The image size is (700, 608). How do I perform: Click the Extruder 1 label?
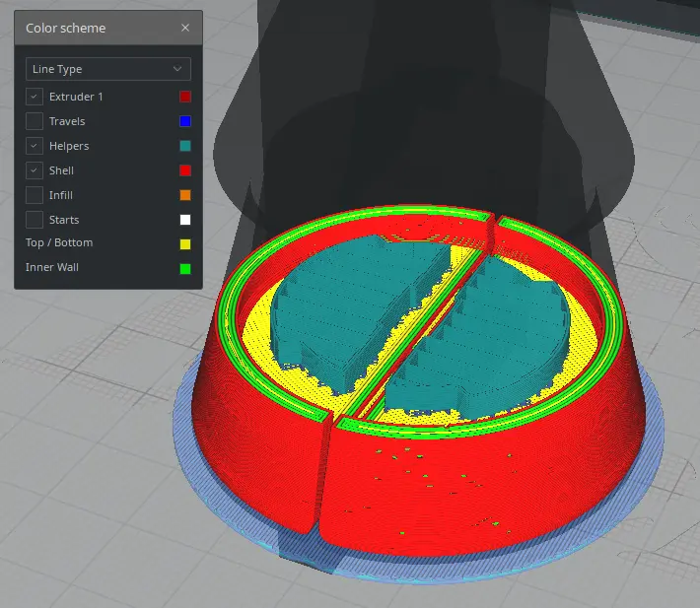(x=76, y=97)
